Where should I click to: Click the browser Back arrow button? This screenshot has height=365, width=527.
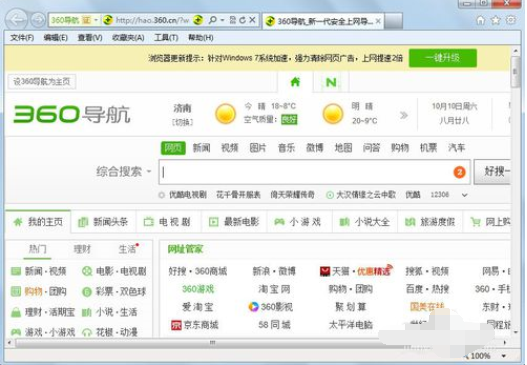(x=17, y=20)
